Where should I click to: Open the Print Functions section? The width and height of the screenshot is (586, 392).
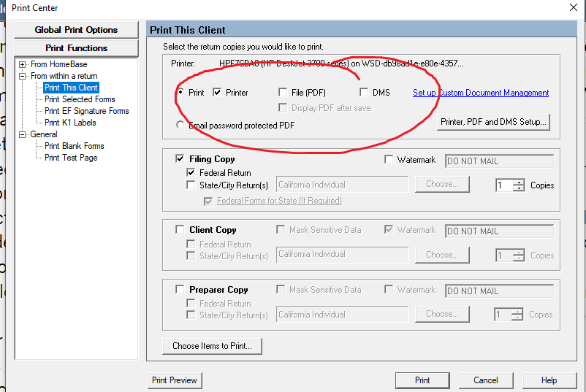coord(76,48)
